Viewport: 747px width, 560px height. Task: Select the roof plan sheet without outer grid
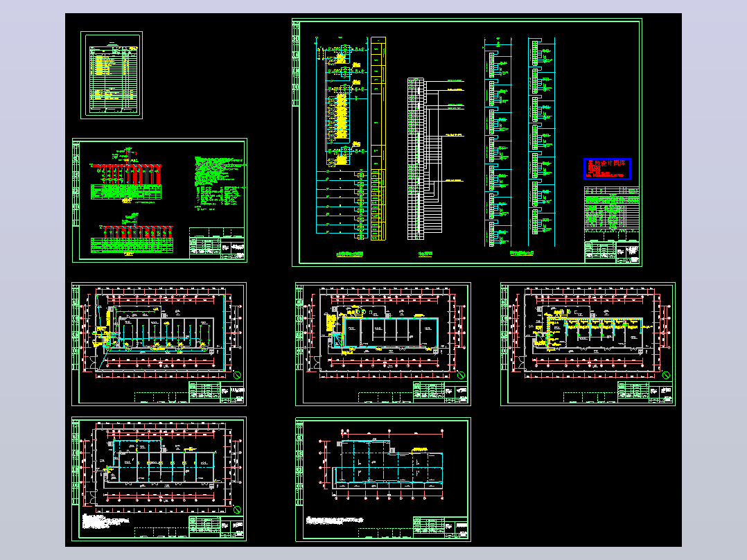(x=383, y=480)
